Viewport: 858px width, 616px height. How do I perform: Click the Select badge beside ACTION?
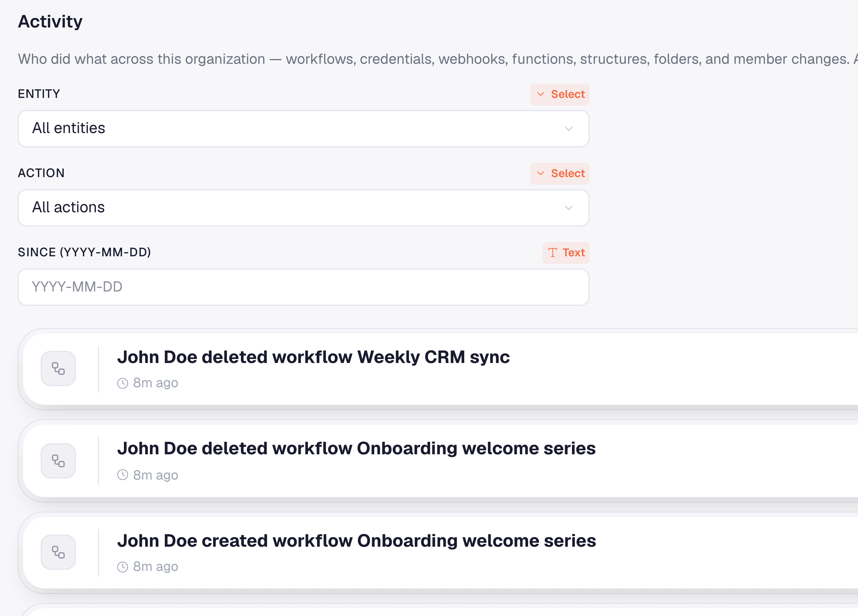tap(560, 174)
